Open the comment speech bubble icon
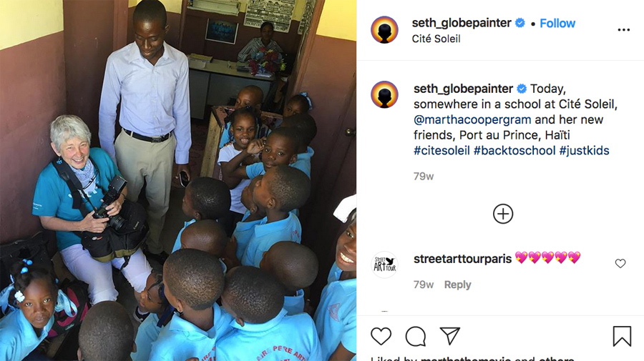The height and width of the screenshot is (361, 644). tap(415, 337)
